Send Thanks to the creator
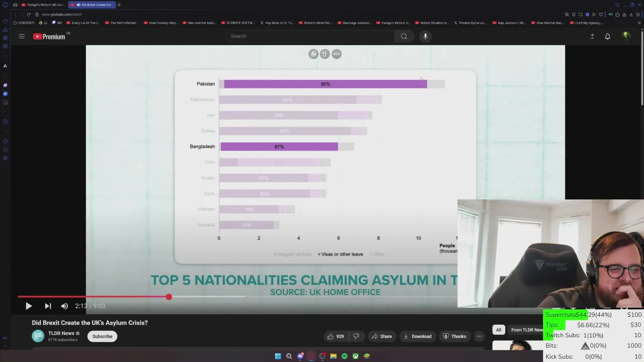 pos(454,336)
